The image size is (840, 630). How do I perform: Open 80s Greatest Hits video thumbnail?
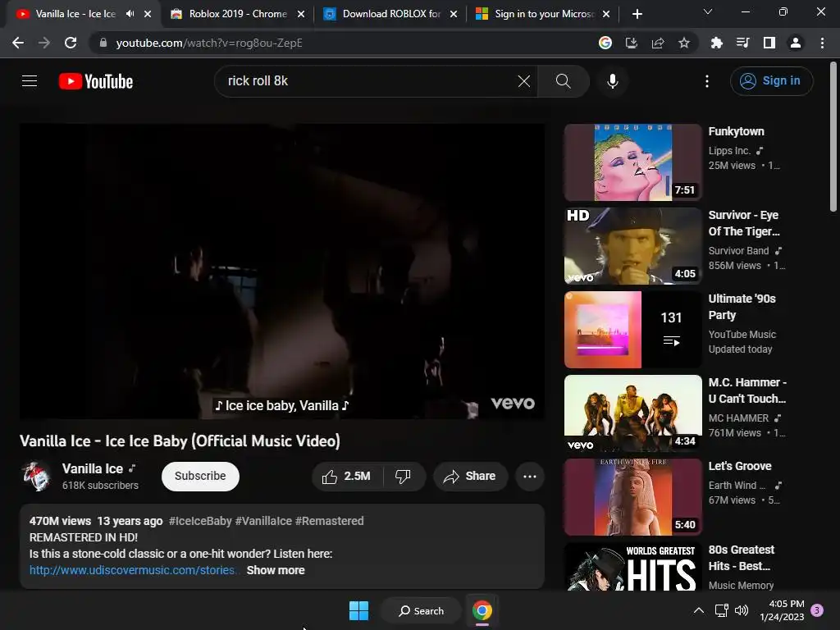[x=632, y=567]
